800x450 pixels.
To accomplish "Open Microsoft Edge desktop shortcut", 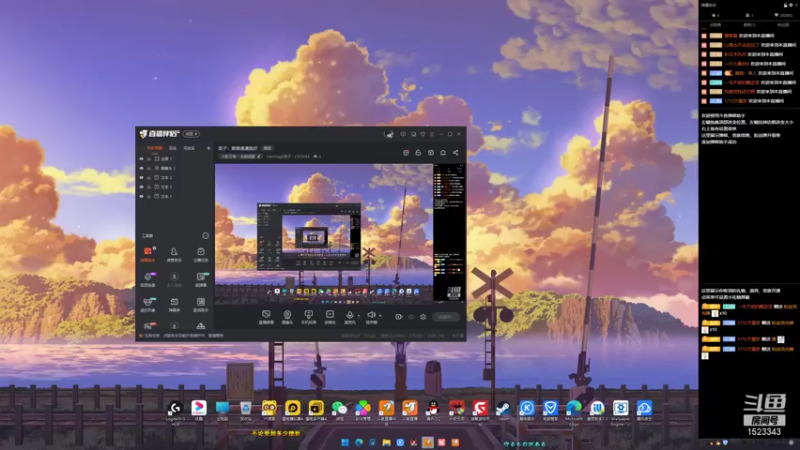I will [573, 411].
